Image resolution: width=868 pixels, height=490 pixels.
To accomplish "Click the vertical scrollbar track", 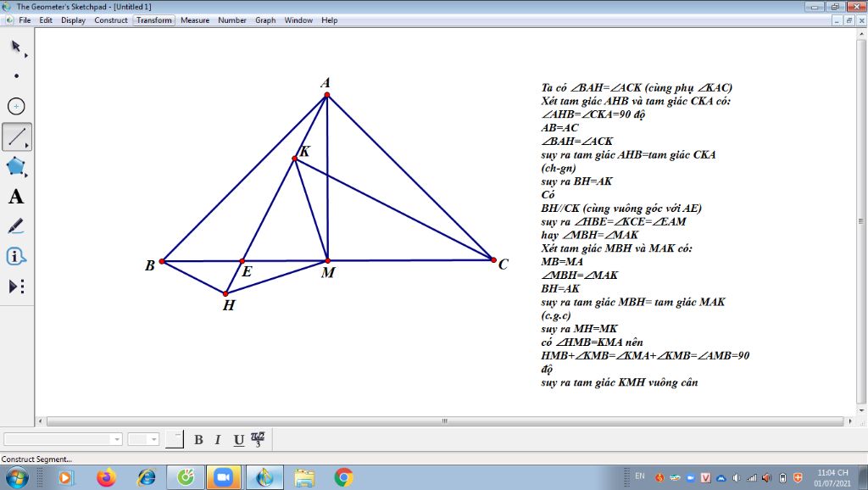I will coord(861,221).
